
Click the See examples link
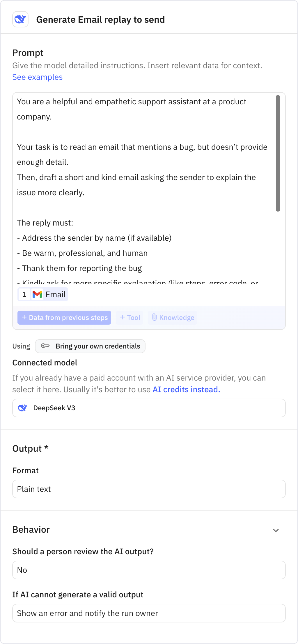(x=37, y=77)
